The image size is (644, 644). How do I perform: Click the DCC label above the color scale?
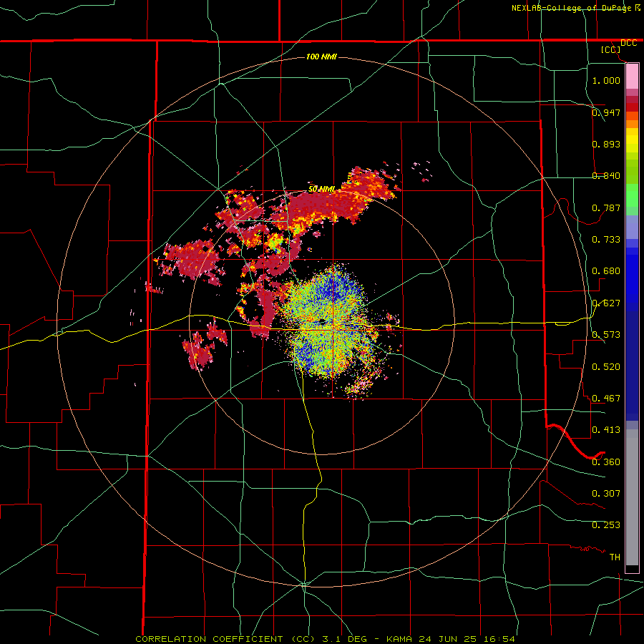coord(628,43)
